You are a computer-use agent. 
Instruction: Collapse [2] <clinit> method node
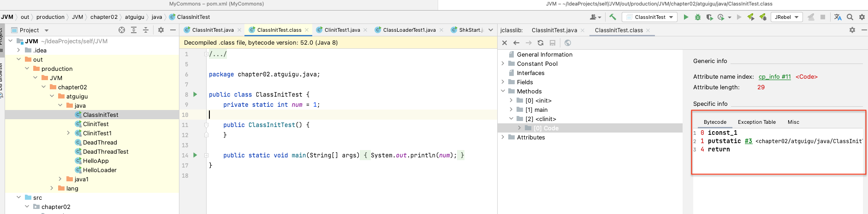(x=511, y=119)
